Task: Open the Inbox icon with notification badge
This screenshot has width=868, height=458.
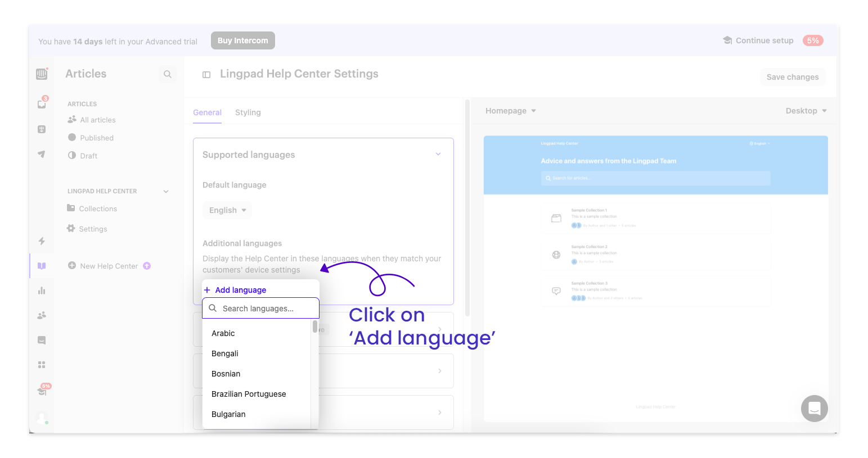Action: click(x=42, y=104)
